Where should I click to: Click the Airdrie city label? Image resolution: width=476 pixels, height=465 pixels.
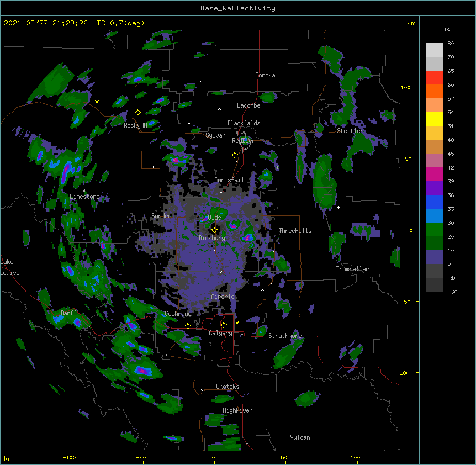(223, 297)
